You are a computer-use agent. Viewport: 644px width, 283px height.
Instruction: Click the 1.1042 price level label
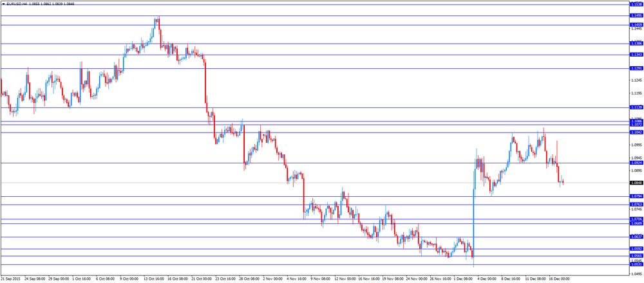(x=636, y=132)
